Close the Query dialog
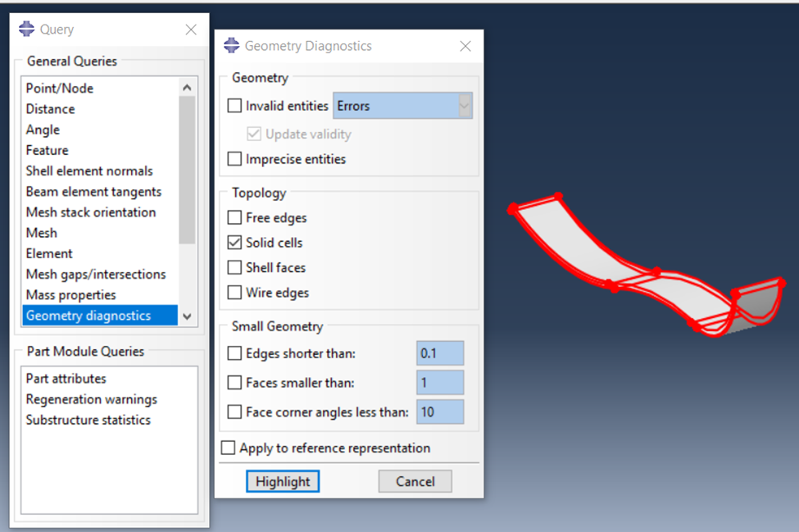This screenshot has width=799, height=532. pos(191,30)
